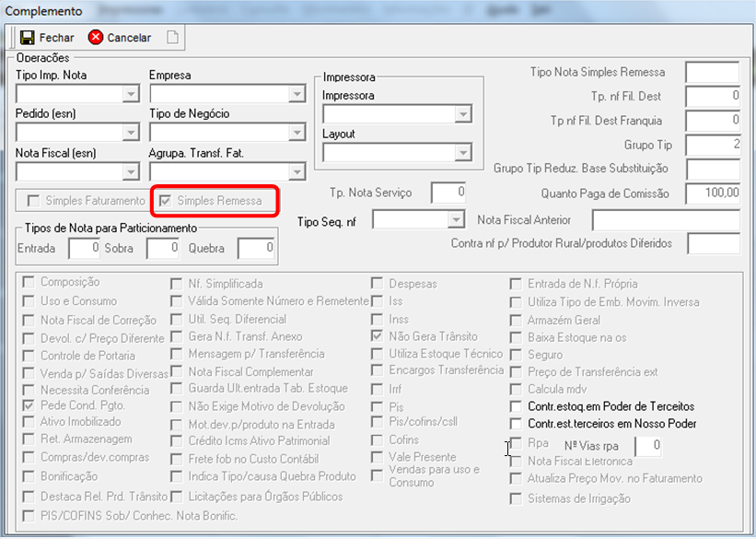Enable the Despesas checkbox
The height and width of the screenshot is (539, 756).
click(377, 283)
